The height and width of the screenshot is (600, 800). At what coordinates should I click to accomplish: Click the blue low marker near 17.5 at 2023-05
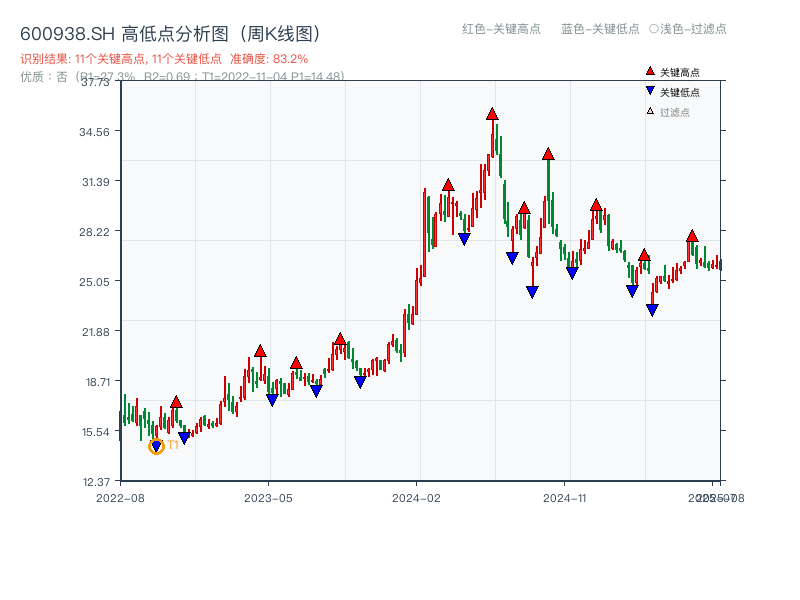coord(272,400)
